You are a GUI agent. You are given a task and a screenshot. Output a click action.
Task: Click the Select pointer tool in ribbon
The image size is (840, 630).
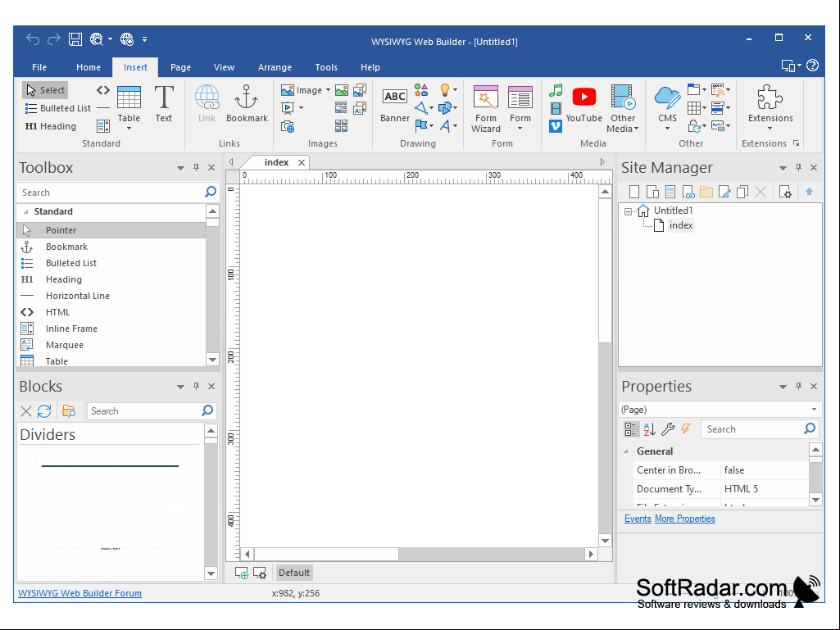click(46, 90)
